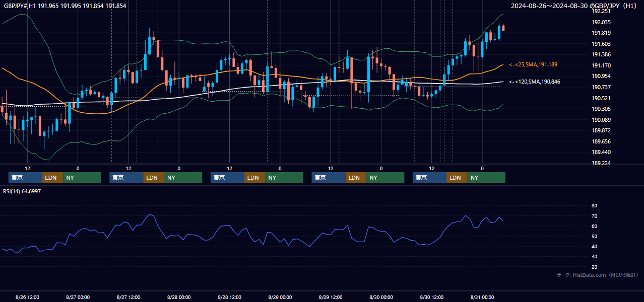
Task: Select the RSI scale value 60
Action: [x=594, y=226]
